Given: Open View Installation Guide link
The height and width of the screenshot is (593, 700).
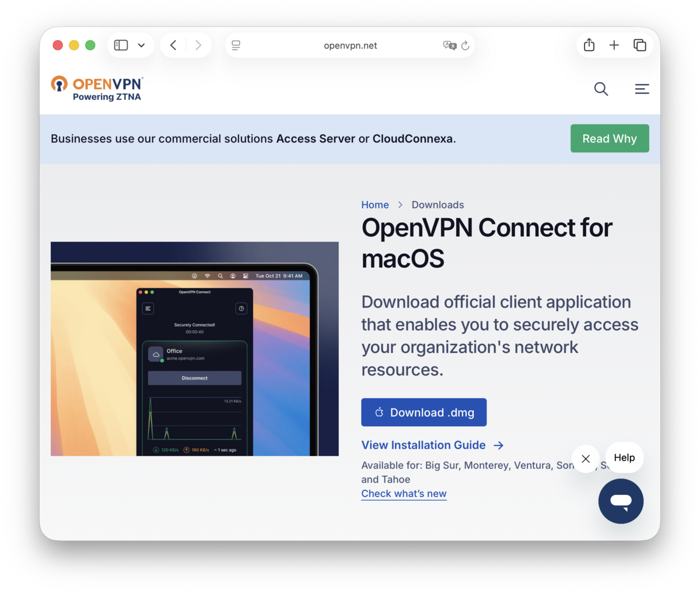Looking at the screenshot, I should [x=432, y=445].
